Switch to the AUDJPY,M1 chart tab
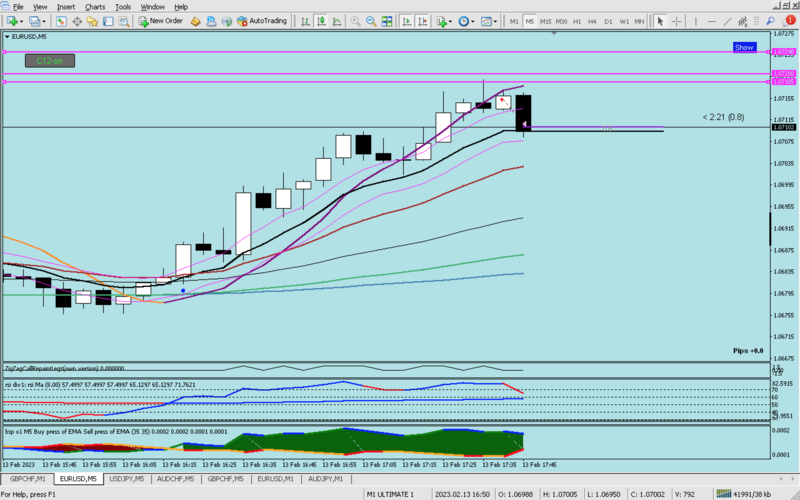Image resolution: width=800 pixels, height=500 pixels. (x=326, y=479)
